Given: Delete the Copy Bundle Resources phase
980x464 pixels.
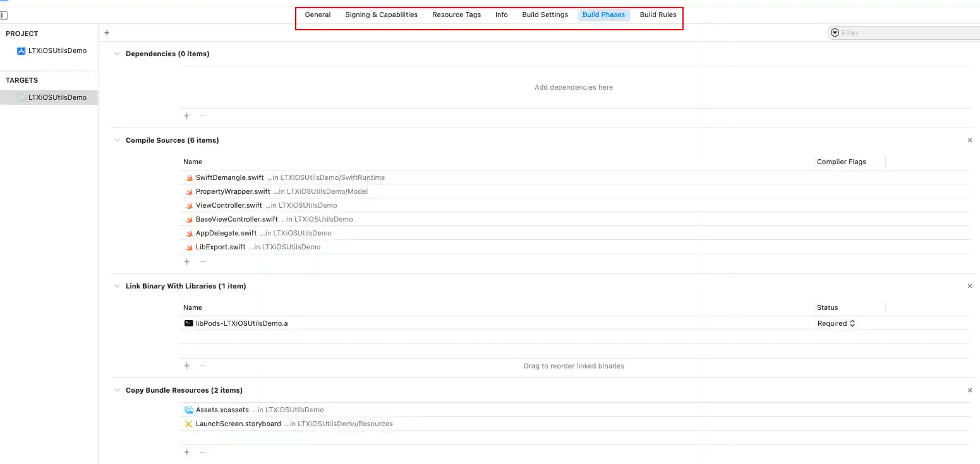Looking at the screenshot, I should 970,390.
